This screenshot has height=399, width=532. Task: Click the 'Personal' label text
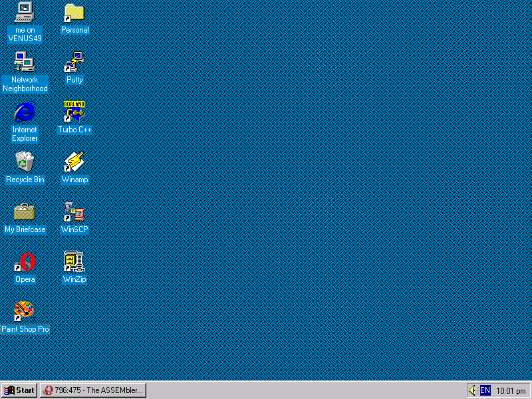[74, 30]
